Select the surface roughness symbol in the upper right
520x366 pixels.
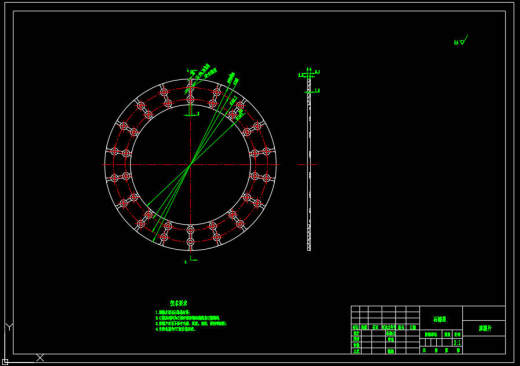coord(461,40)
